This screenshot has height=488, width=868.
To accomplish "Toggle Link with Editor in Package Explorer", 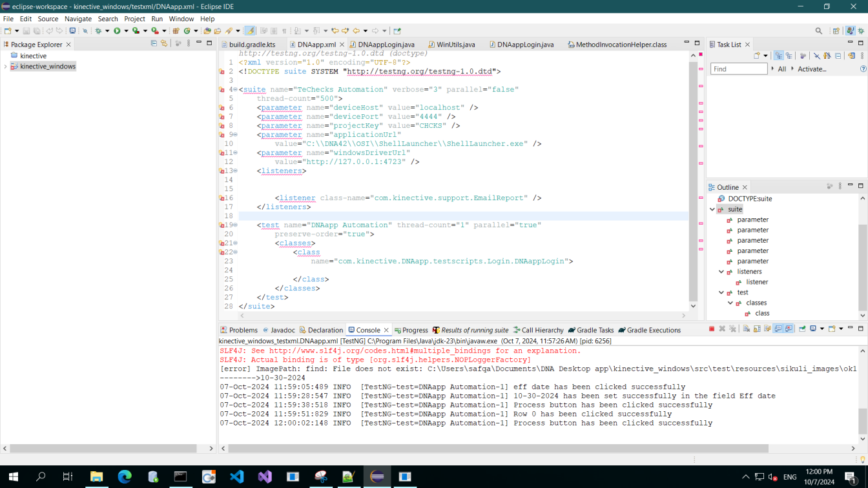I will coord(164,44).
